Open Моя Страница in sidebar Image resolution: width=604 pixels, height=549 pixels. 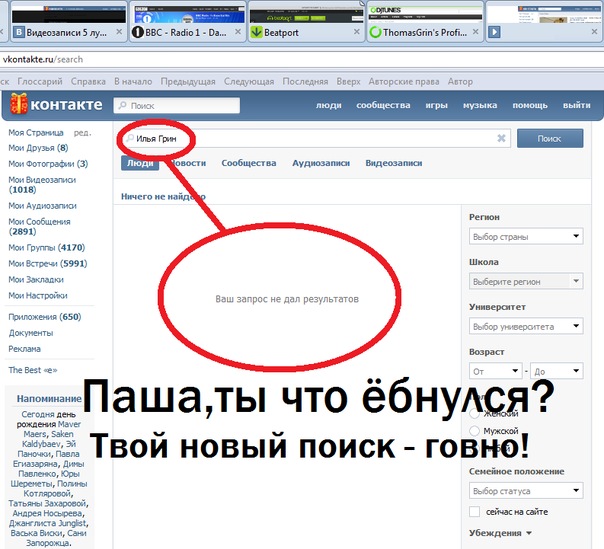[x=36, y=133]
